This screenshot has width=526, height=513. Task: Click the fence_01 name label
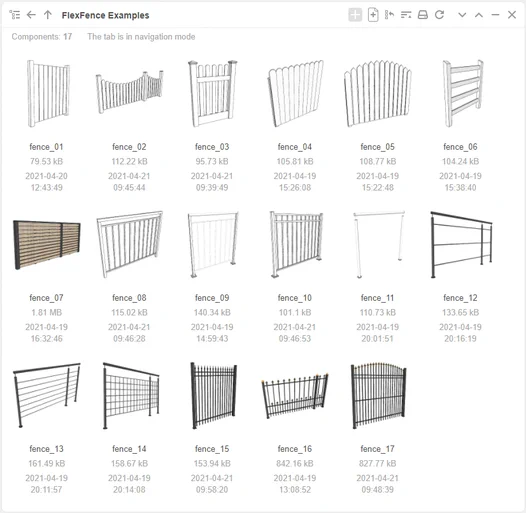(x=46, y=147)
